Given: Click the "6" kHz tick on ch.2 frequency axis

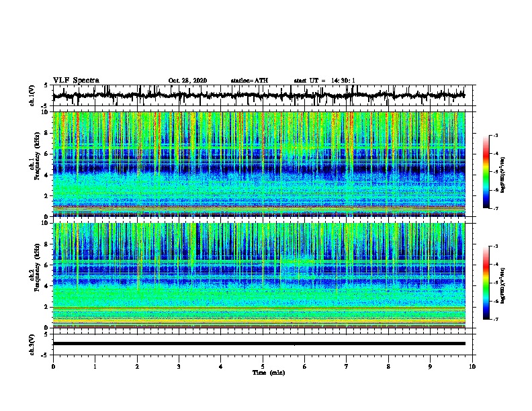Looking at the screenshot, I should click(48, 265).
